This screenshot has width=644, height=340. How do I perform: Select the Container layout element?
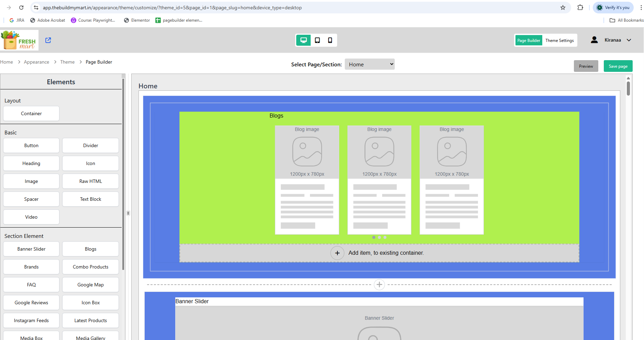coord(31,113)
